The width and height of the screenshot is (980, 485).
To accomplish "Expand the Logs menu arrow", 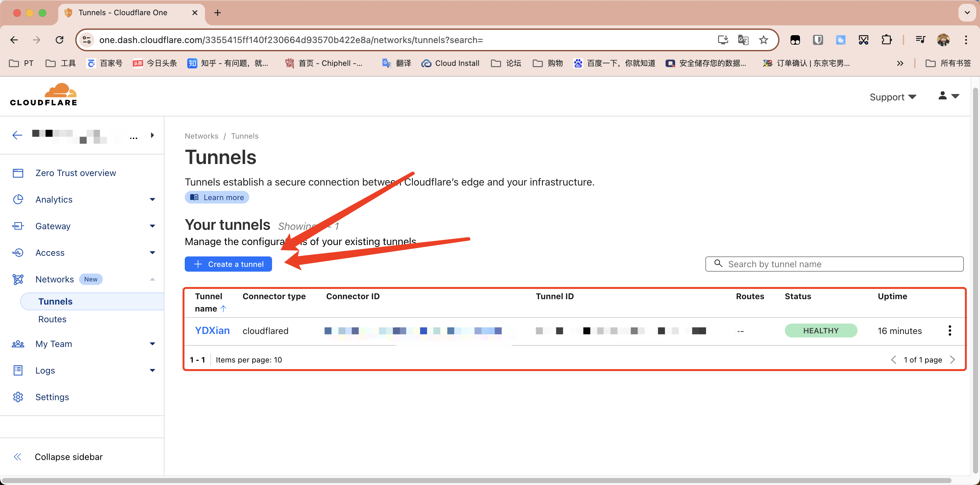I will click(152, 371).
